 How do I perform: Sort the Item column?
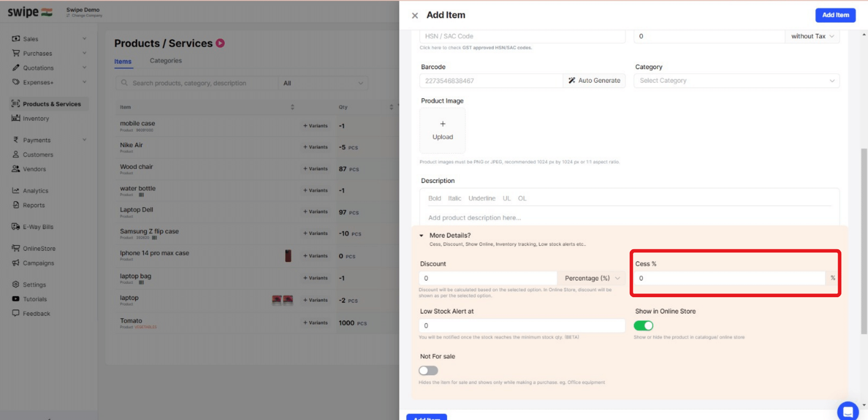[292, 107]
